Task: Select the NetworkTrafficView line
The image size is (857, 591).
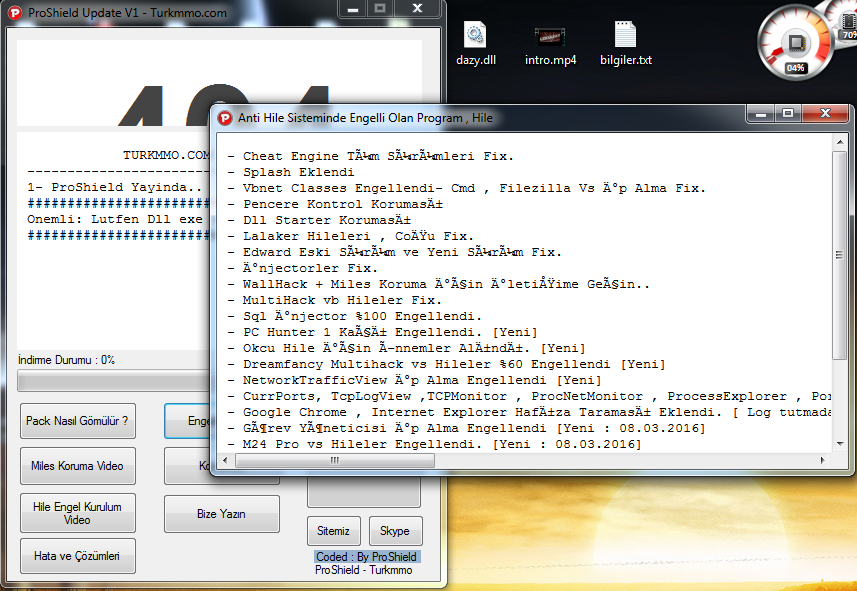Action: [414, 380]
